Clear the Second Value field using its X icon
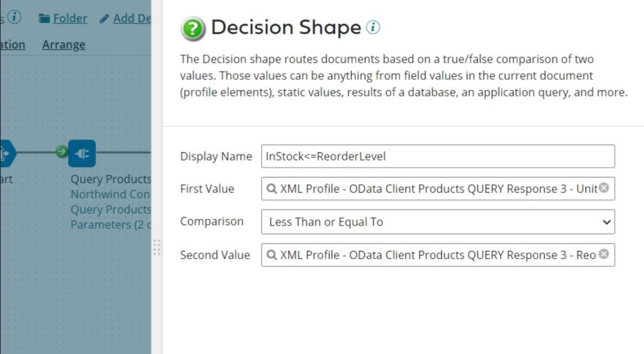The image size is (644, 354). pos(604,255)
